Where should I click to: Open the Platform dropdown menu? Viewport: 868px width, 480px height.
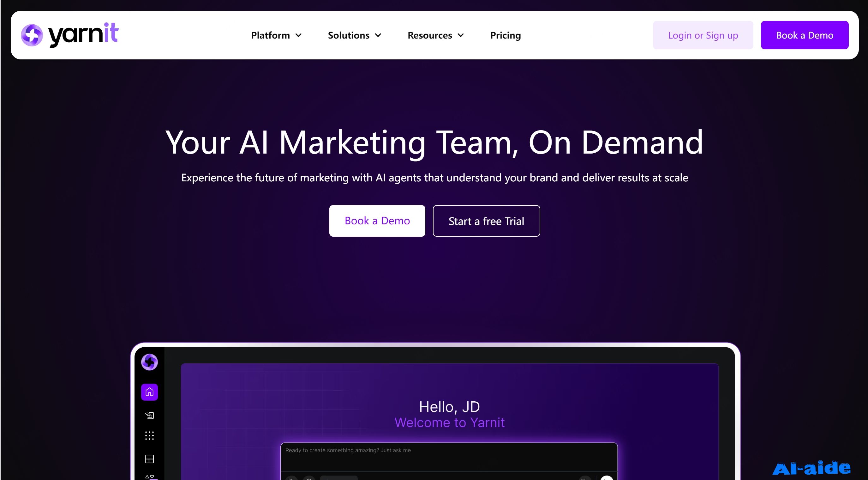point(276,35)
